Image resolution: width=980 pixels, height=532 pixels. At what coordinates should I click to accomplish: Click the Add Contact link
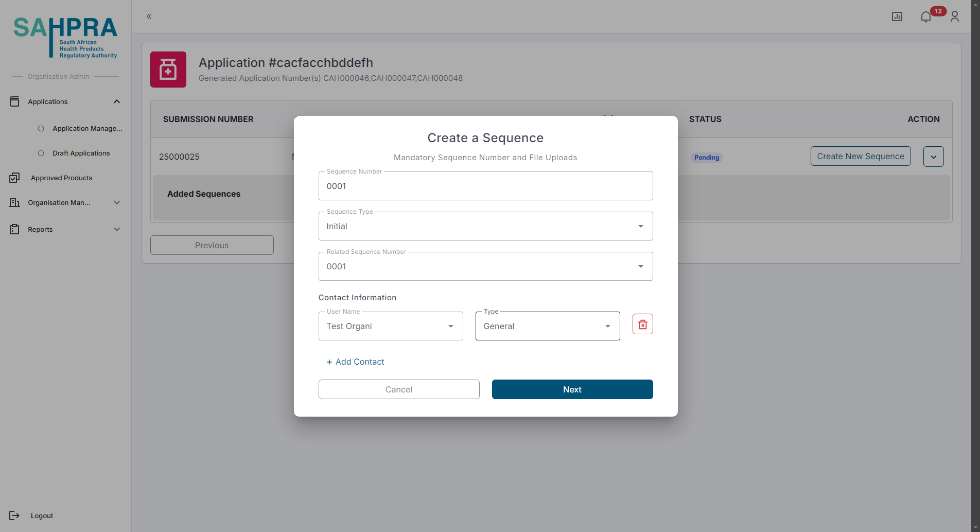(x=355, y=362)
